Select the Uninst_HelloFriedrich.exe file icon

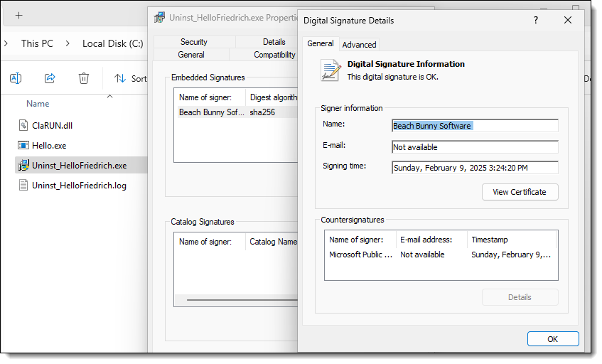[23, 165]
